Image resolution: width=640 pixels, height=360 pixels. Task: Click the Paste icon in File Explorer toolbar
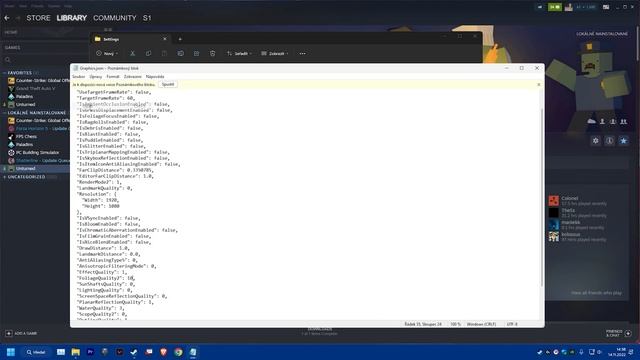164,53
